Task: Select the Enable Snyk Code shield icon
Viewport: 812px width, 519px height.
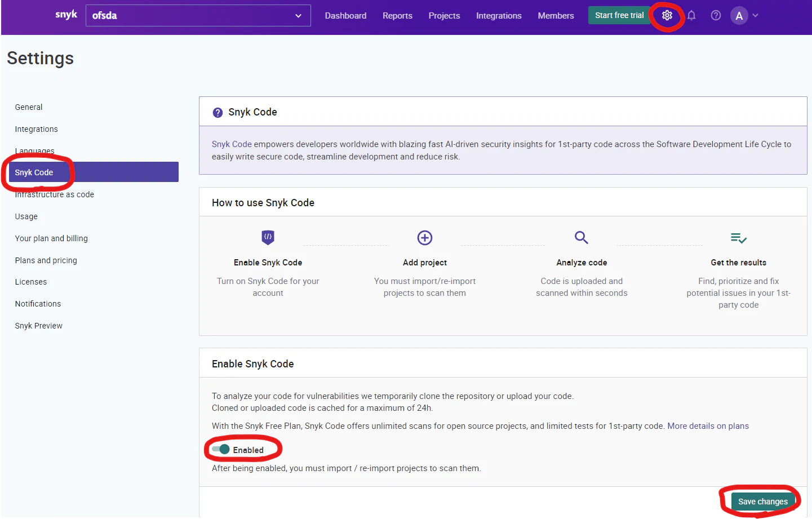Action: click(268, 238)
